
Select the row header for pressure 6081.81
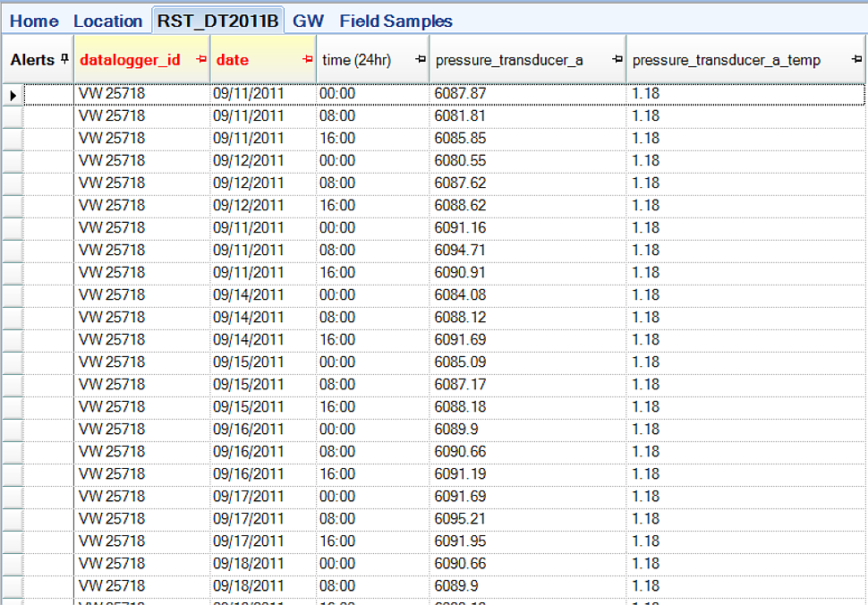pos(13,116)
